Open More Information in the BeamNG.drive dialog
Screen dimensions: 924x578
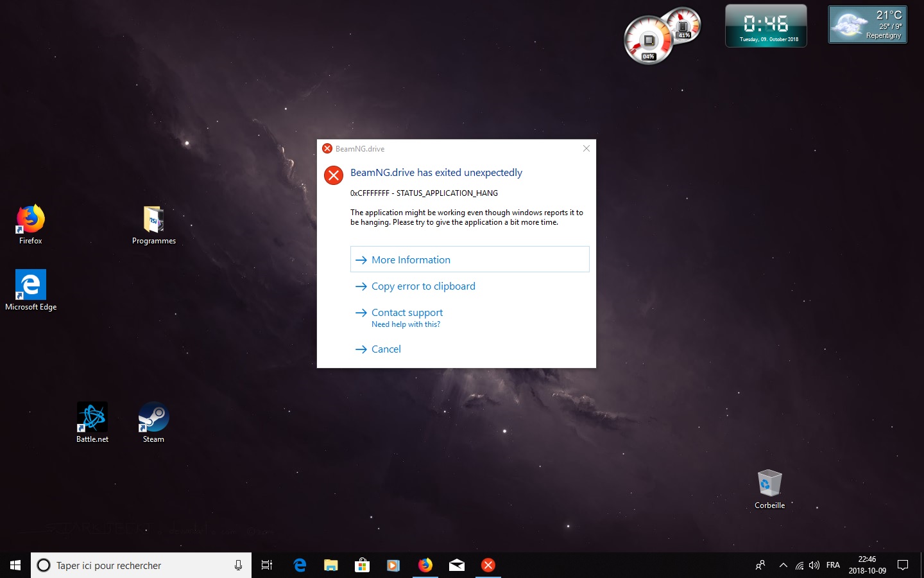point(470,259)
